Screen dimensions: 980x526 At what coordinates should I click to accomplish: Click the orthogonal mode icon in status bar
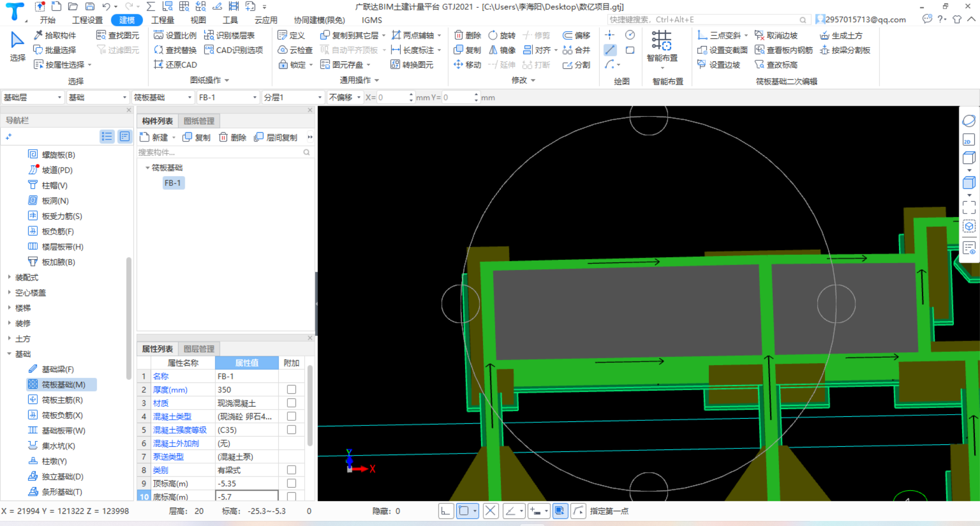point(446,511)
